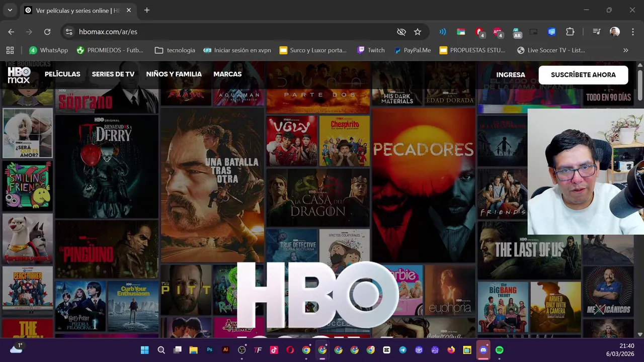Open Telegram from the taskbar
The width and height of the screenshot is (644, 362).
403,350
